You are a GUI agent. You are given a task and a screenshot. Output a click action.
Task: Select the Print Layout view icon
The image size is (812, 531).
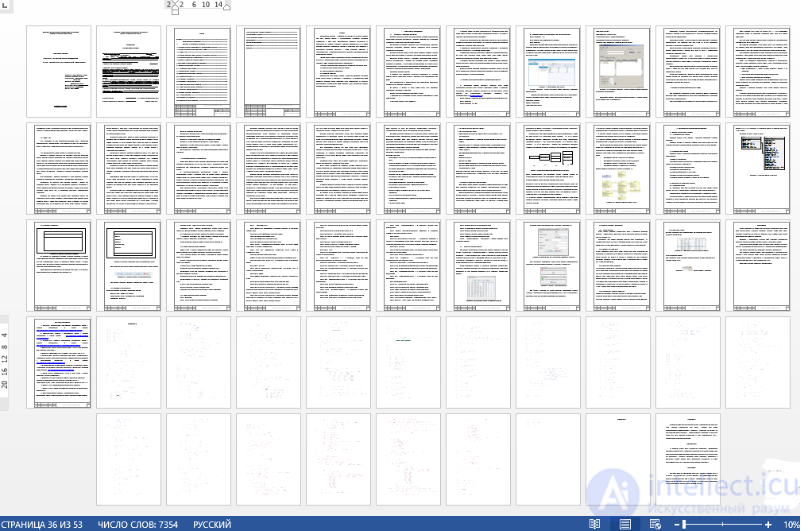[625, 525]
